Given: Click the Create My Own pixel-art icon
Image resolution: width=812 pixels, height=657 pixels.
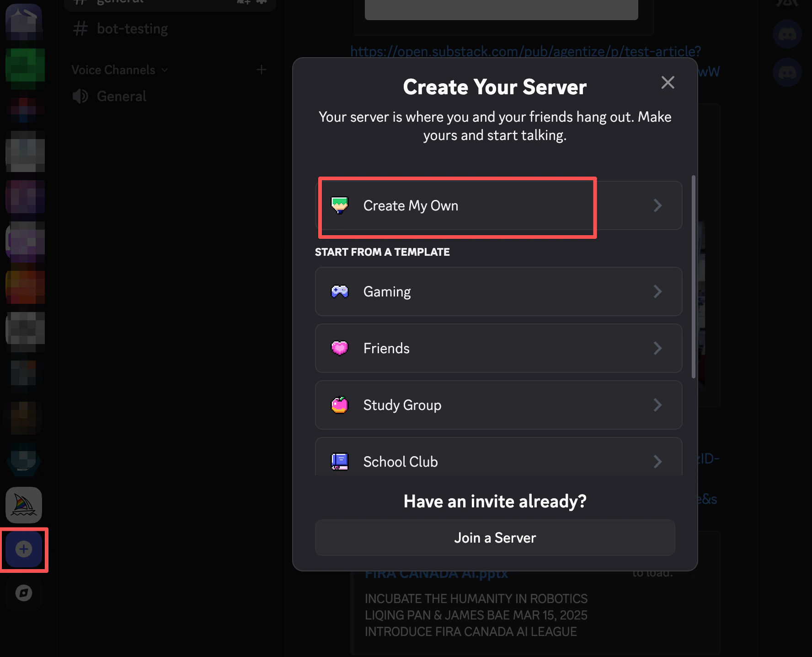Looking at the screenshot, I should coord(340,205).
